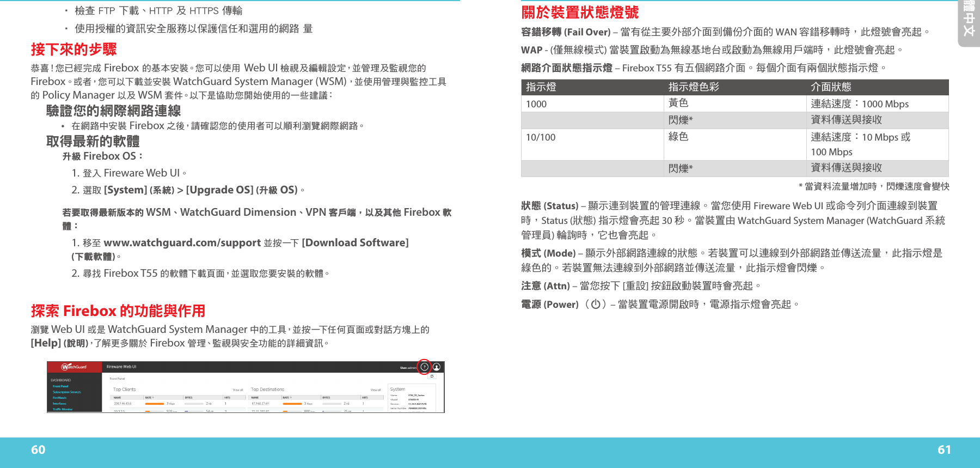Click the 探索 Firebox 的功能與作用 heading

click(118, 311)
